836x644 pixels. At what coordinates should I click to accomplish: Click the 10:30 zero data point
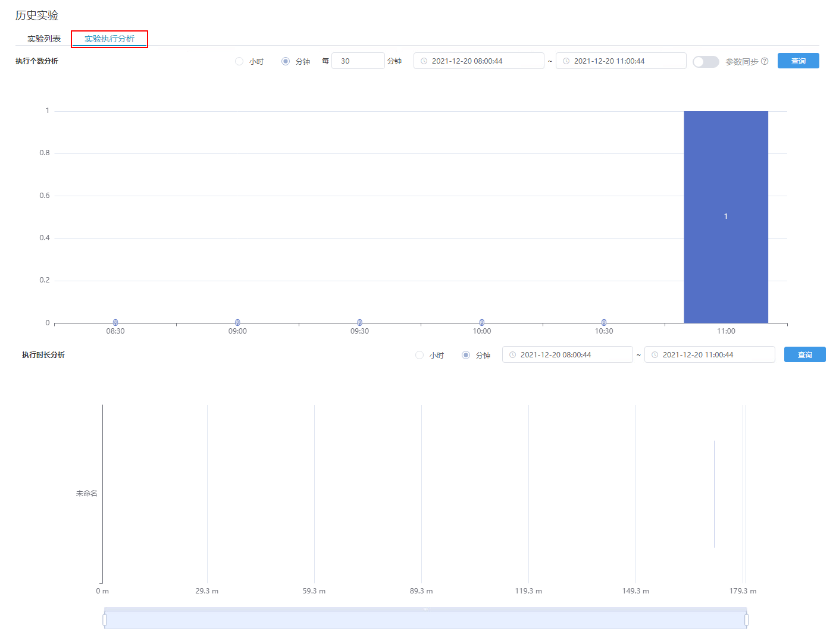point(604,322)
